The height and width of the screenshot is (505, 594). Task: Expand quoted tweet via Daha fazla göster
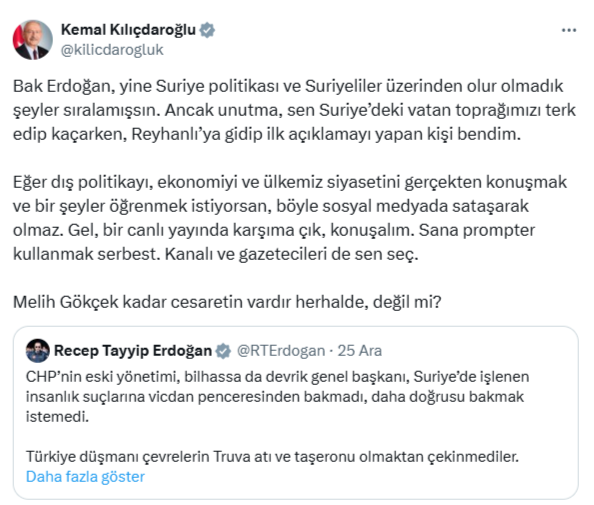85,477
